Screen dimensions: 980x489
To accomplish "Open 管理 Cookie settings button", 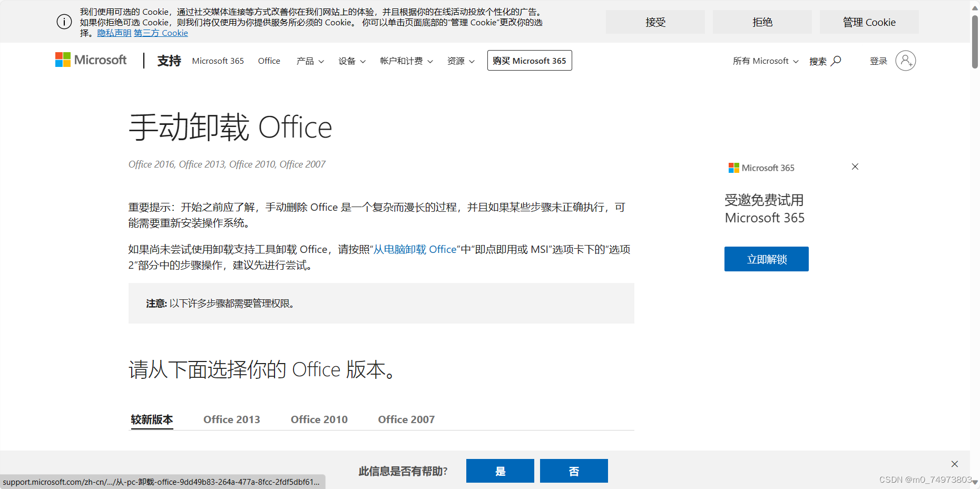I will (x=869, y=22).
